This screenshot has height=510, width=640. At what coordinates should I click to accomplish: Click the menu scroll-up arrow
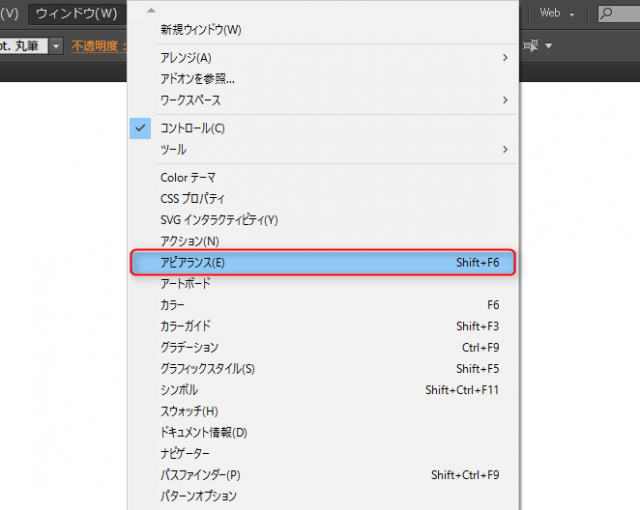point(152,10)
